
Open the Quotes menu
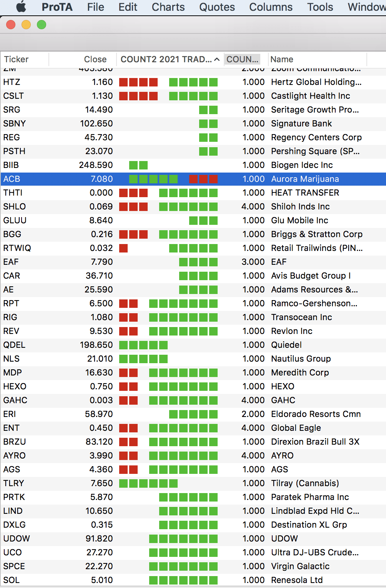pyautogui.click(x=217, y=7)
